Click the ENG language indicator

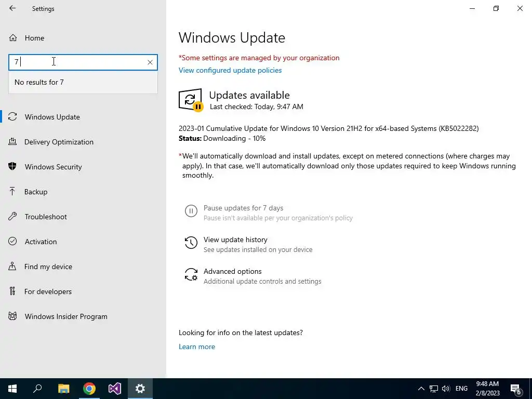tap(461, 389)
